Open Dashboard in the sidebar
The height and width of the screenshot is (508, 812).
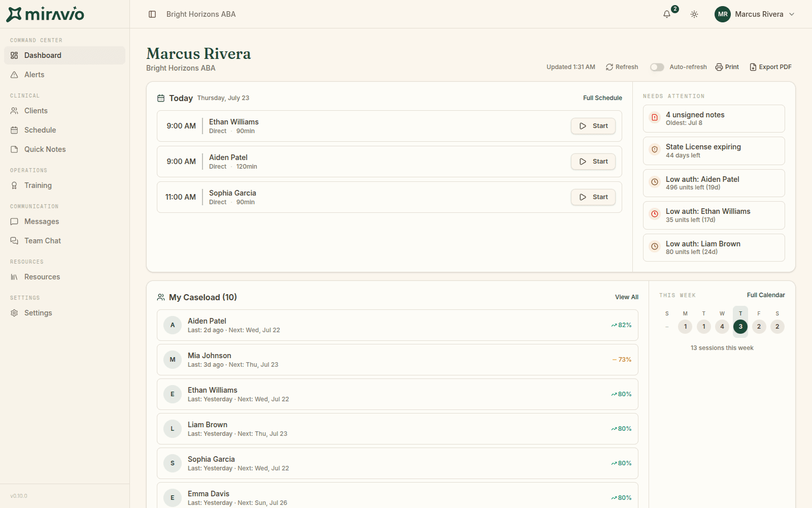pos(64,55)
